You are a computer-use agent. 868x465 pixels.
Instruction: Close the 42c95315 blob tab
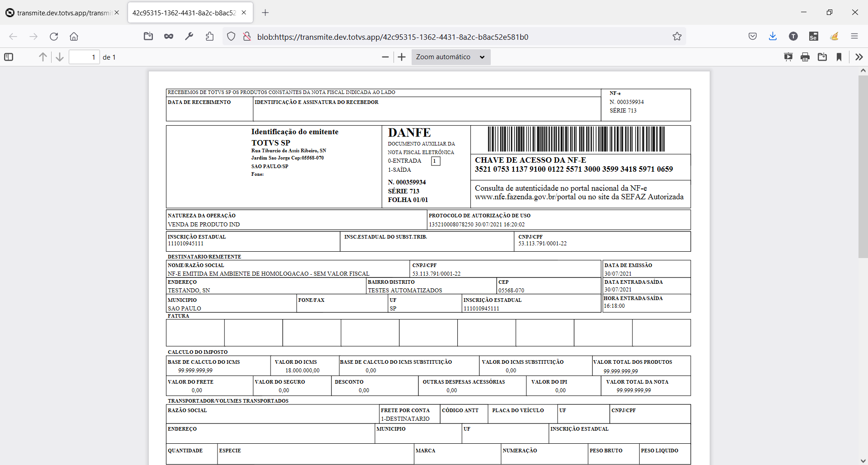pyautogui.click(x=244, y=13)
